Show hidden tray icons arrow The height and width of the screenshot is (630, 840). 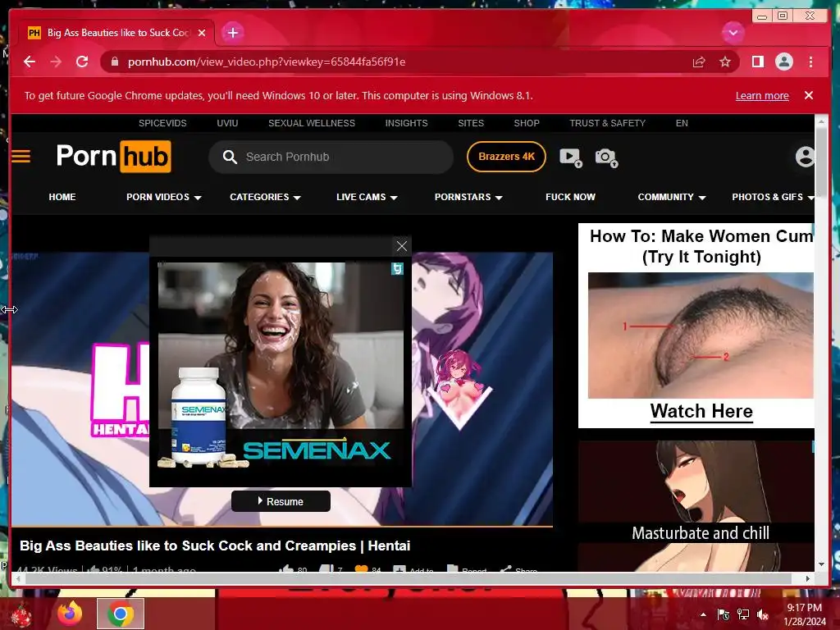coord(703,614)
